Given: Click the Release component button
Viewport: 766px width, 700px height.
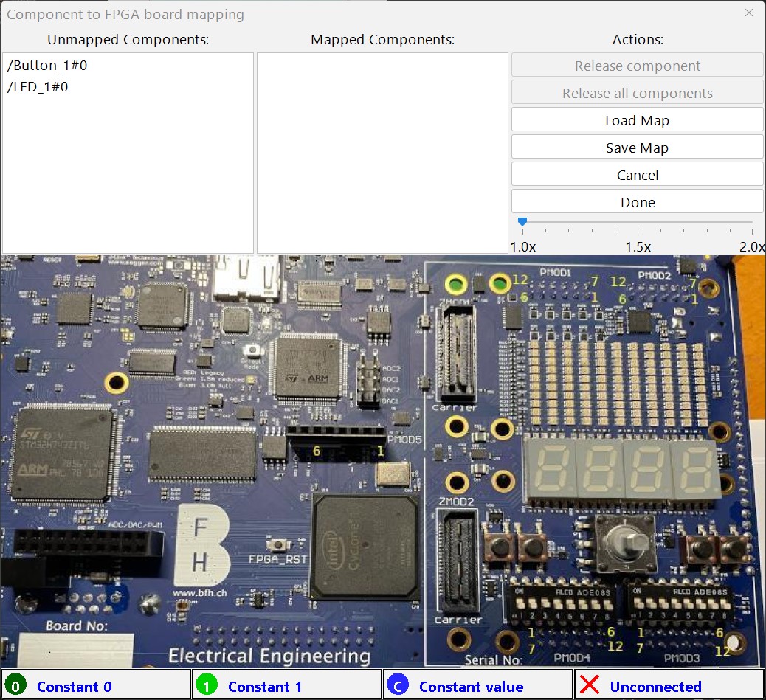Looking at the screenshot, I should coord(637,66).
